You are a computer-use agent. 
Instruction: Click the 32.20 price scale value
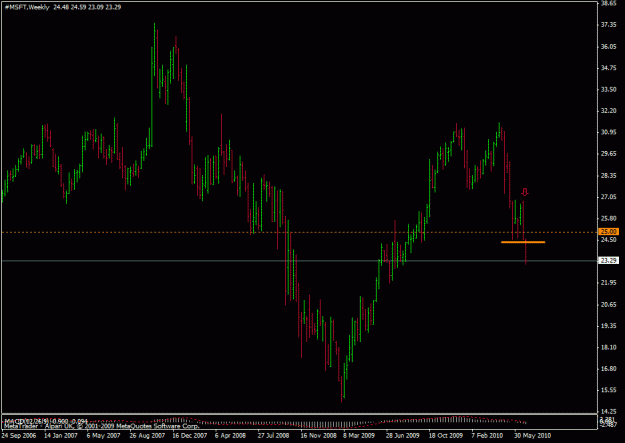pyautogui.click(x=609, y=110)
